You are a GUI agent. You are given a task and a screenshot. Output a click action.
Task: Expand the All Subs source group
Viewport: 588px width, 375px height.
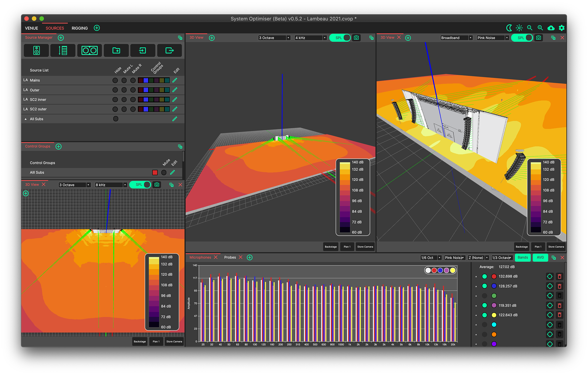point(26,119)
